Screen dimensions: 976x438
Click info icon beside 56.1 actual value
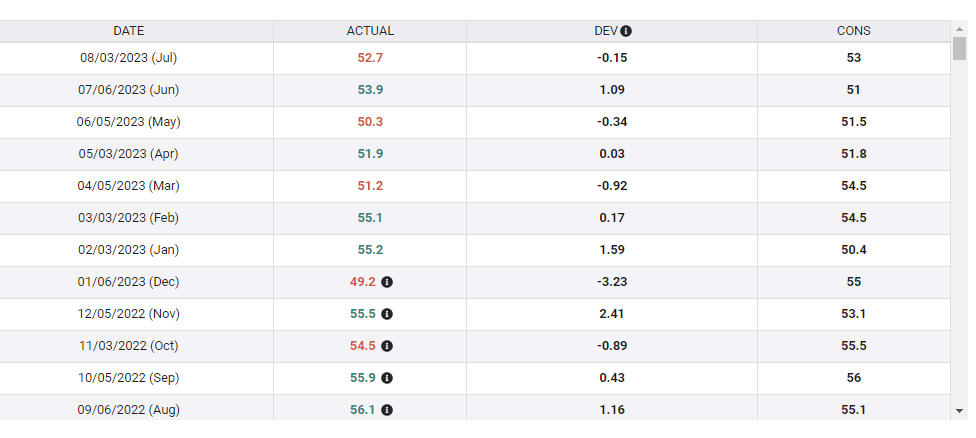387,410
